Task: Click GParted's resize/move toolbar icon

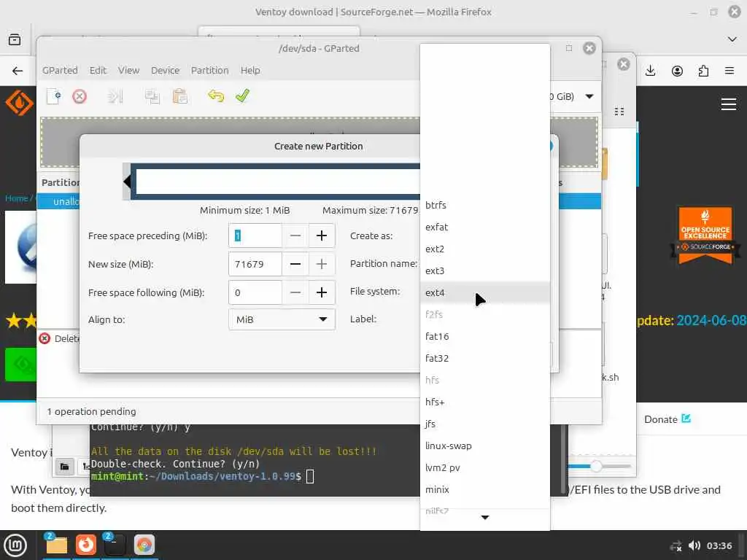Action: click(116, 96)
